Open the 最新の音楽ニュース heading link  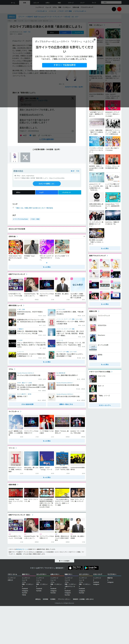pyautogui.click(x=16, y=305)
